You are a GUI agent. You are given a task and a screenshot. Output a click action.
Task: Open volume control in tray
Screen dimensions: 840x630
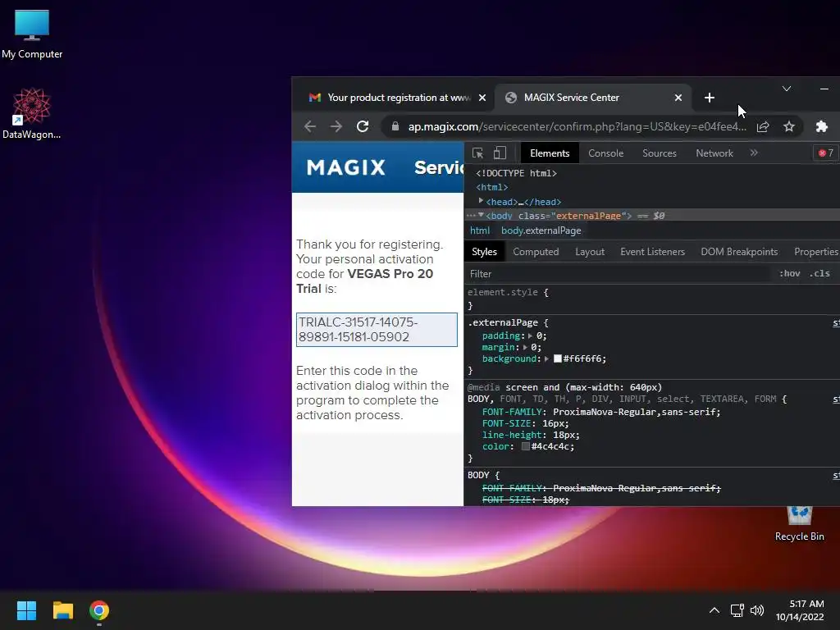(x=757, y=610)
